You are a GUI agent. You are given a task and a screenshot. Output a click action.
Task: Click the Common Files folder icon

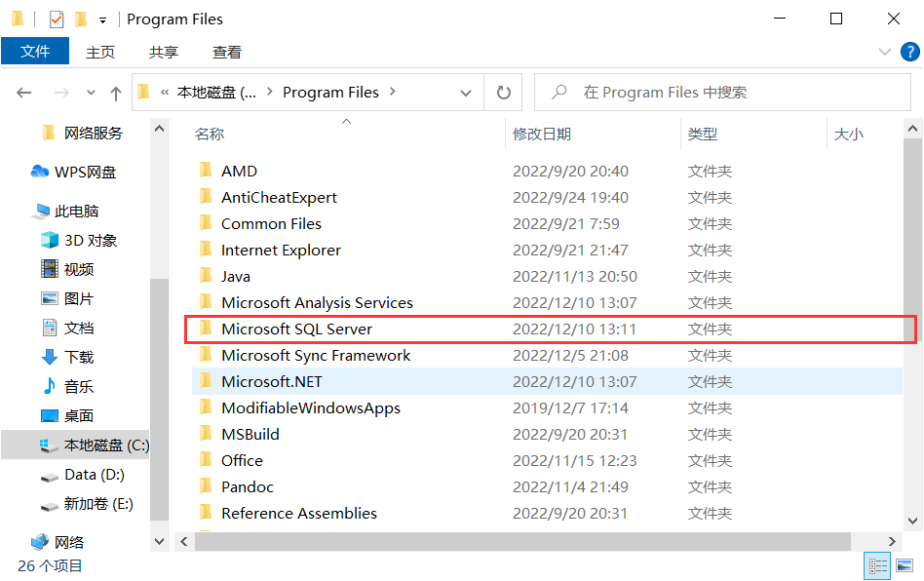(206, 222)
